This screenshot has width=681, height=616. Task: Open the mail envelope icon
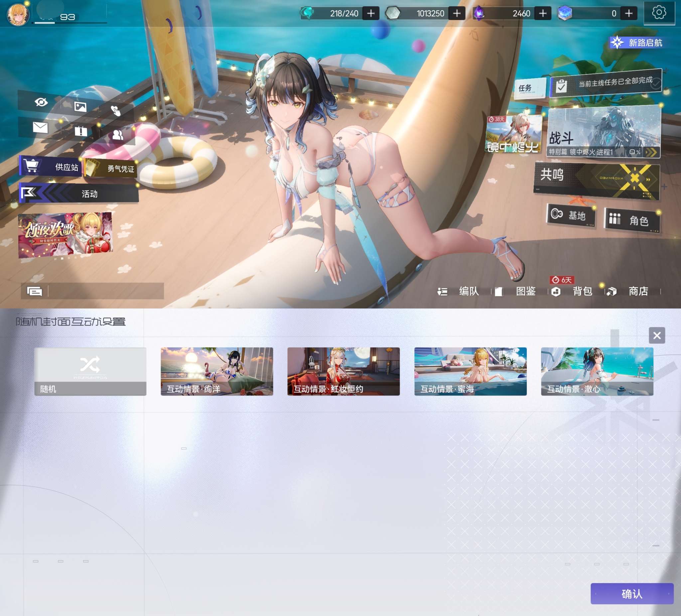tap(40, 128)
